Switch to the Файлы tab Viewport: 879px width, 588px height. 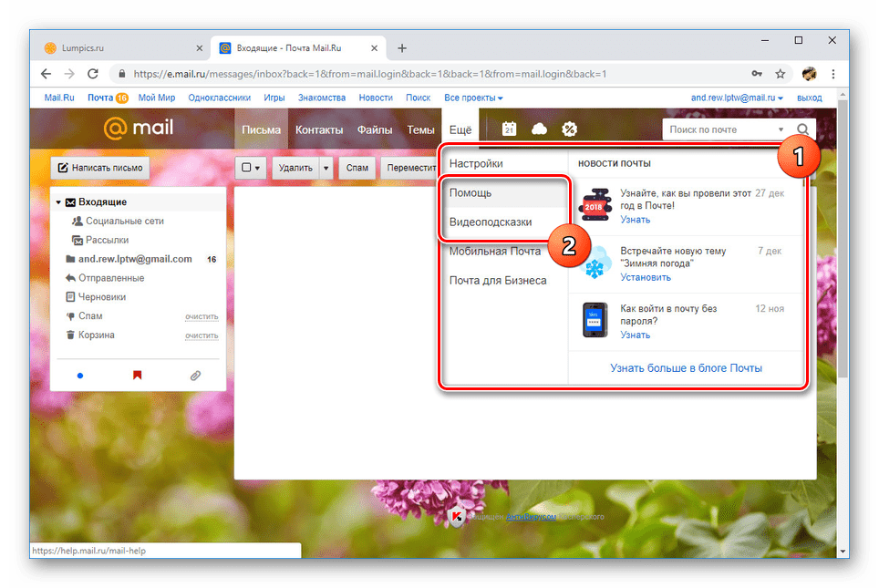click(375, 129)
